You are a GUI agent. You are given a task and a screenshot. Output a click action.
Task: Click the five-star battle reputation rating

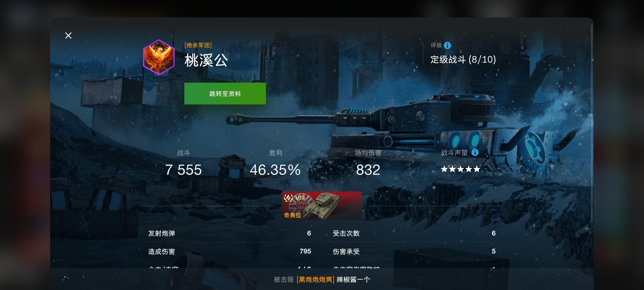coord(460,169)
